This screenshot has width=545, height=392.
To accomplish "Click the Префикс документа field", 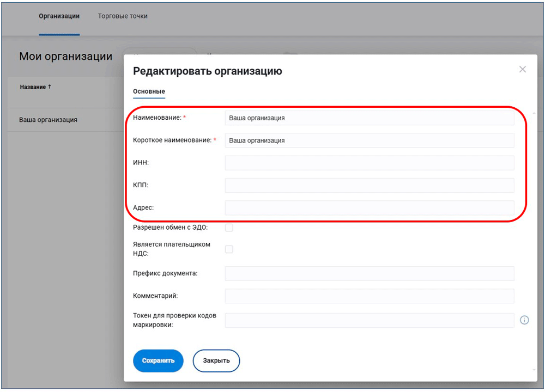I will 369,273.
